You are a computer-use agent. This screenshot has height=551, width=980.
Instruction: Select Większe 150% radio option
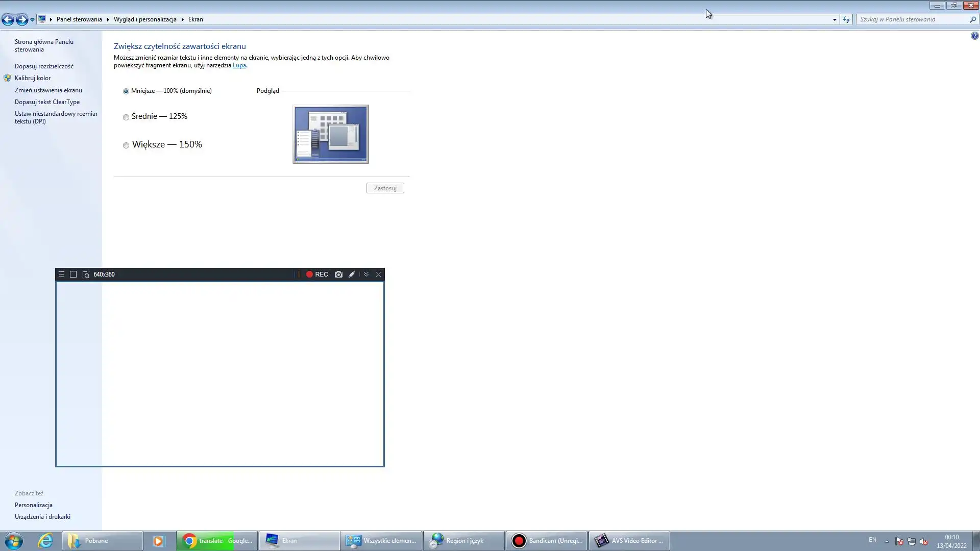point(126,145)
